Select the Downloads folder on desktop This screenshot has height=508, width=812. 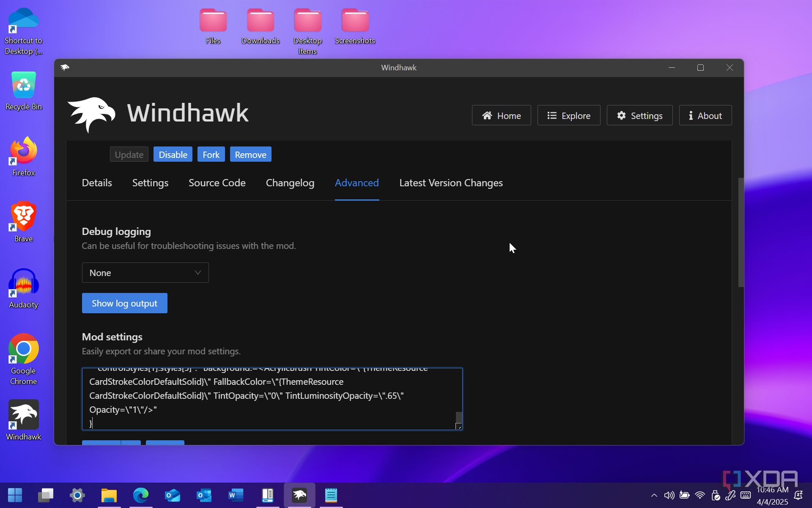coord(261,26)
